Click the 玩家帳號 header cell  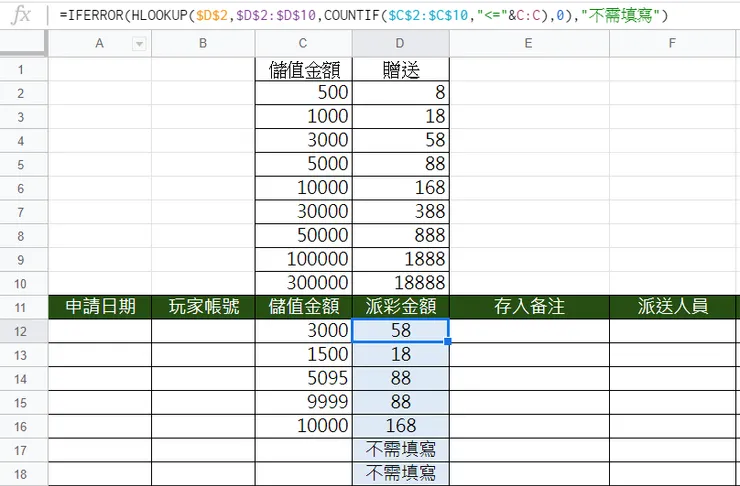203,307
